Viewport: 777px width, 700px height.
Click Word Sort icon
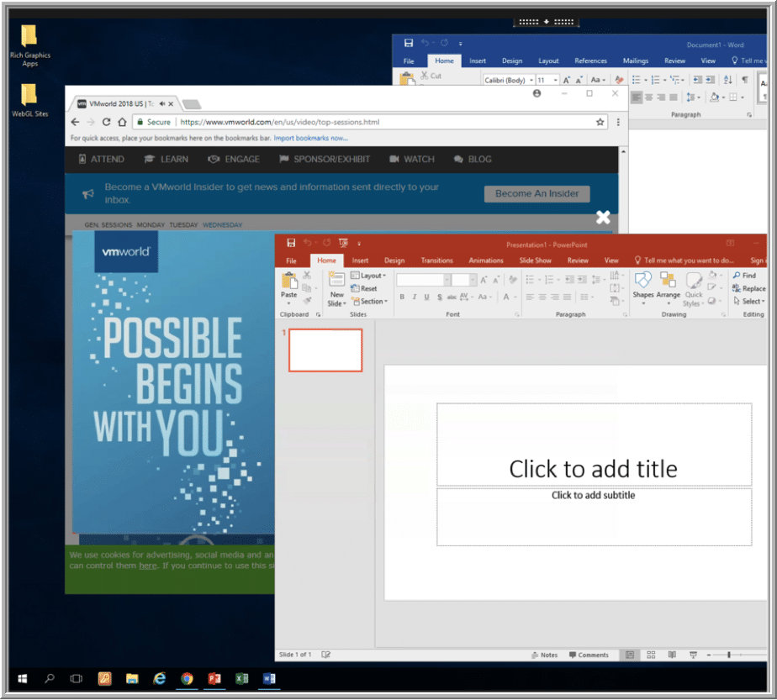727,79
